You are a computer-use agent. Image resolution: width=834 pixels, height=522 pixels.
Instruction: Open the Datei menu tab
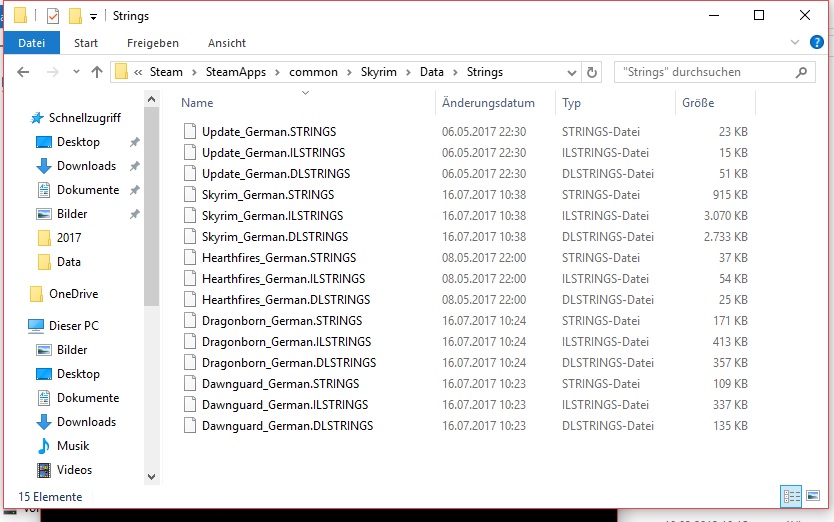click(32, 43)
